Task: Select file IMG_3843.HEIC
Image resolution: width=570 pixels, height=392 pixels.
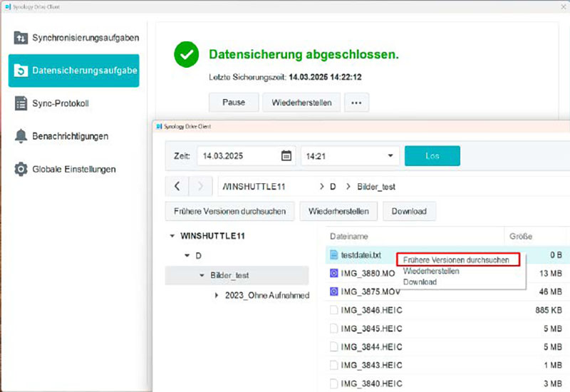Action: point(371,365)
